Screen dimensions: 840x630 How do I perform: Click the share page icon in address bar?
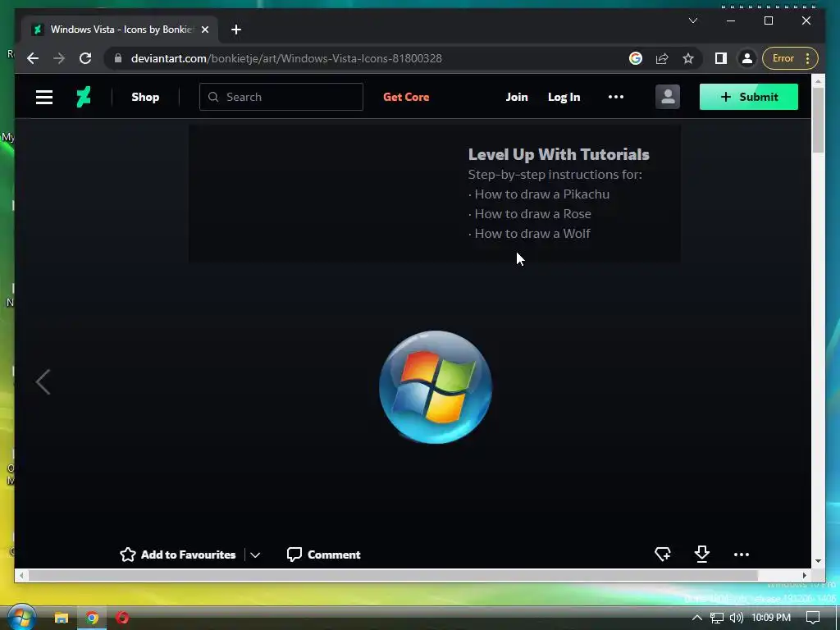click(662, 58)
